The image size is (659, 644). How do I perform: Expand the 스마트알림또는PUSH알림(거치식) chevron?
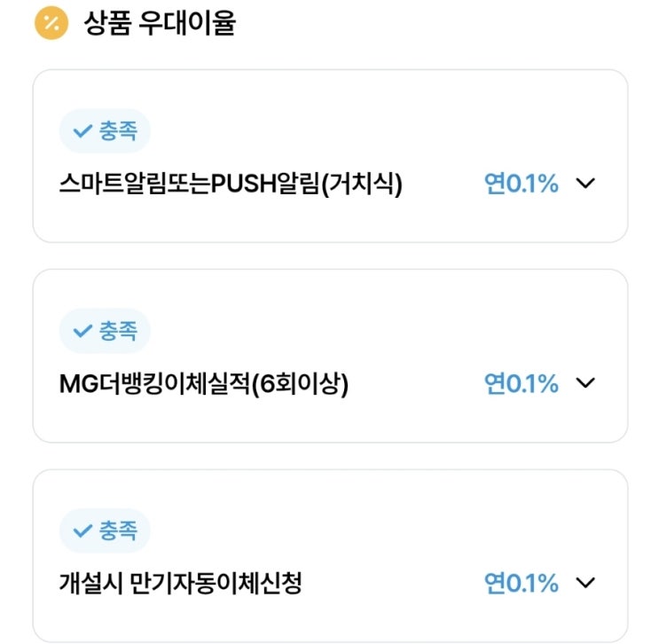coord(584,184)
